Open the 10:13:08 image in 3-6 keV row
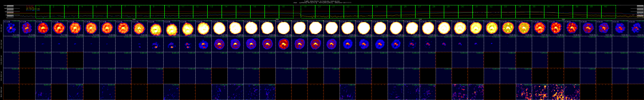 (11, 28)
